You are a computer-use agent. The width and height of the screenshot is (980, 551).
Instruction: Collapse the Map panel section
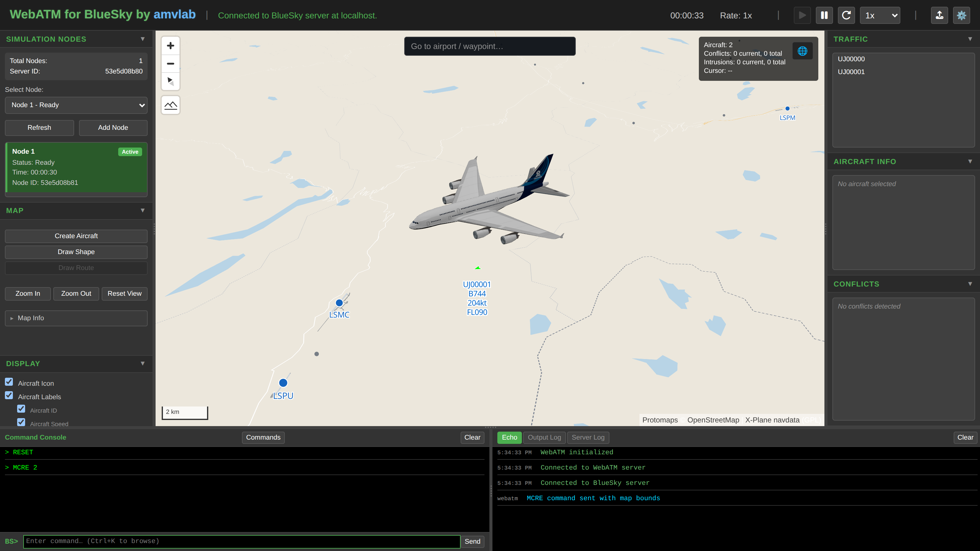tap(143, 210)
